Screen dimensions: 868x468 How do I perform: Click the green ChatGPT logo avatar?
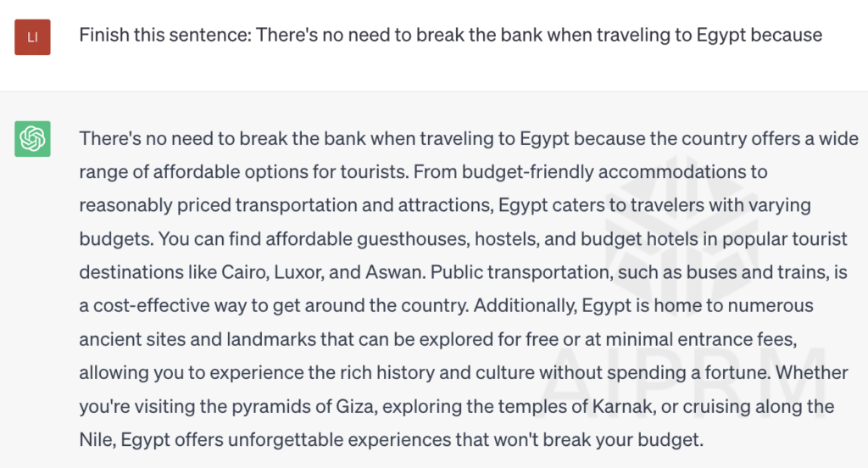[33, 138]
